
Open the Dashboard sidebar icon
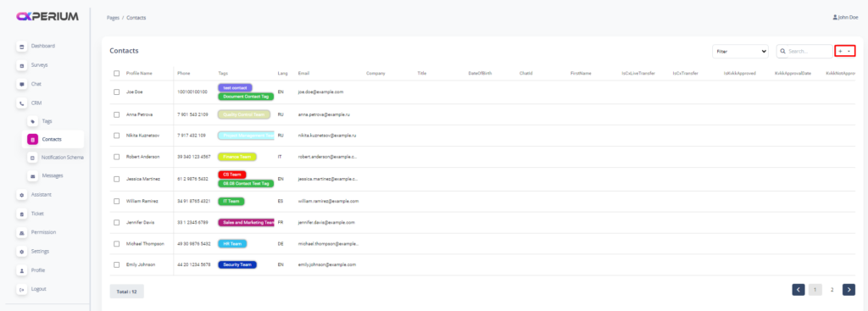click(21, 47)
